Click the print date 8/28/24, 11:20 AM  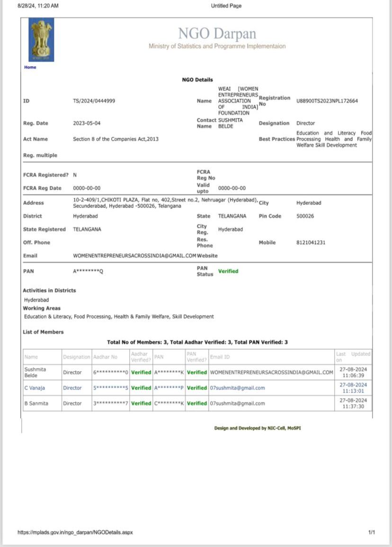[38, 6]
